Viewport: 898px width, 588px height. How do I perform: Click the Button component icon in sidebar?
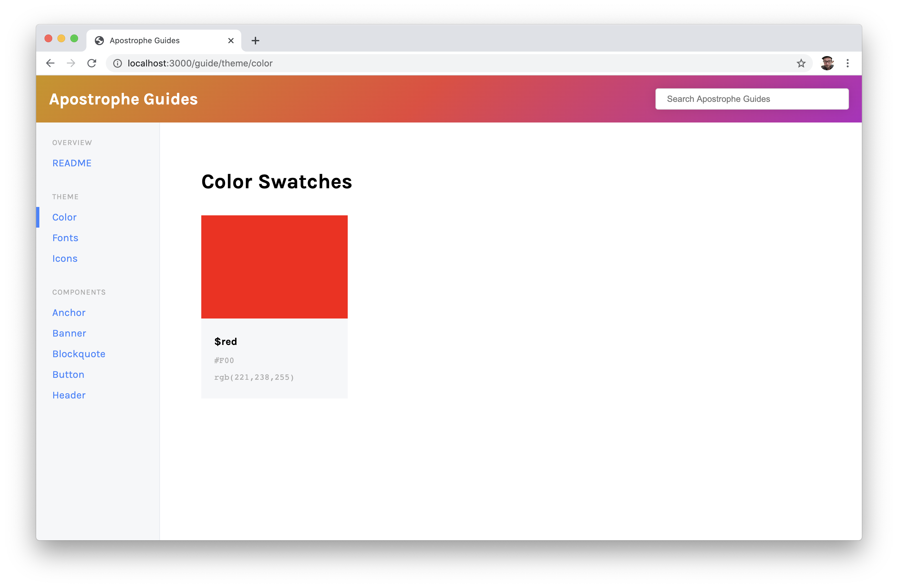[68, 374]
